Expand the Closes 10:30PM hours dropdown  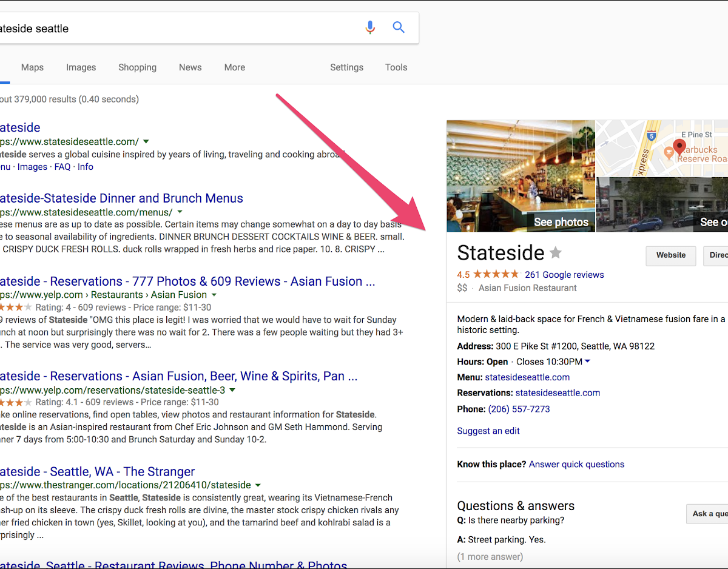pos(587,362)
